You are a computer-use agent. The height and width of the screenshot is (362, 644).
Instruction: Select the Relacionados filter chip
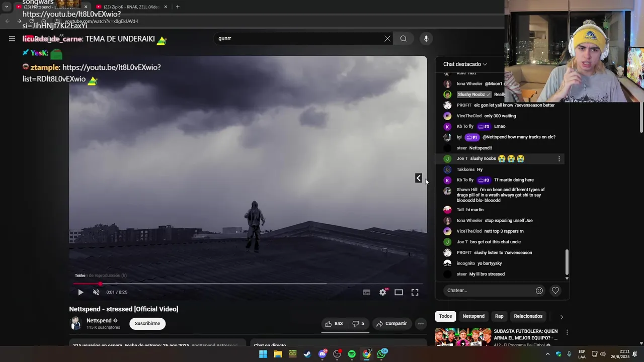528,316
